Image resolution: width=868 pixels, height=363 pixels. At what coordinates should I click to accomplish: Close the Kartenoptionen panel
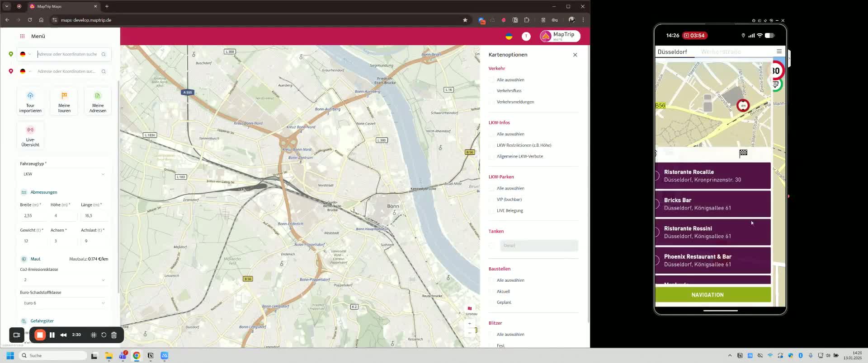pyautogui.click(x=575, y=55)
